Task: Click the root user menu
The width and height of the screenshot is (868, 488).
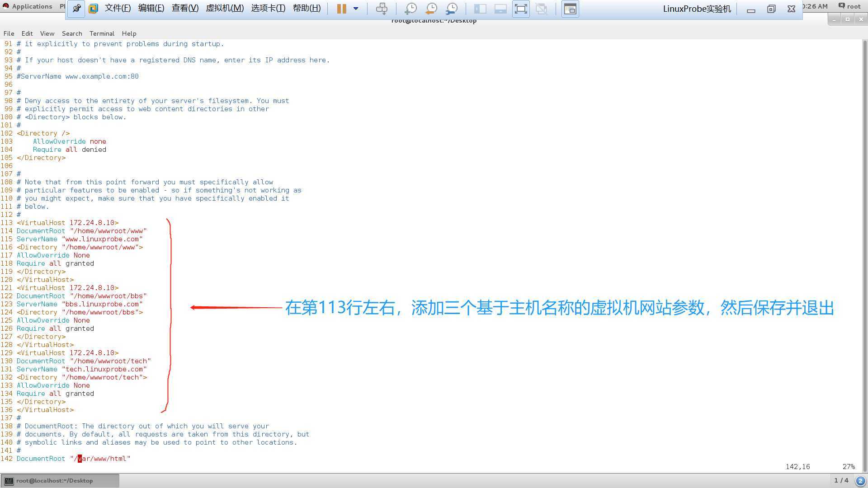Action: pos(850,6)
